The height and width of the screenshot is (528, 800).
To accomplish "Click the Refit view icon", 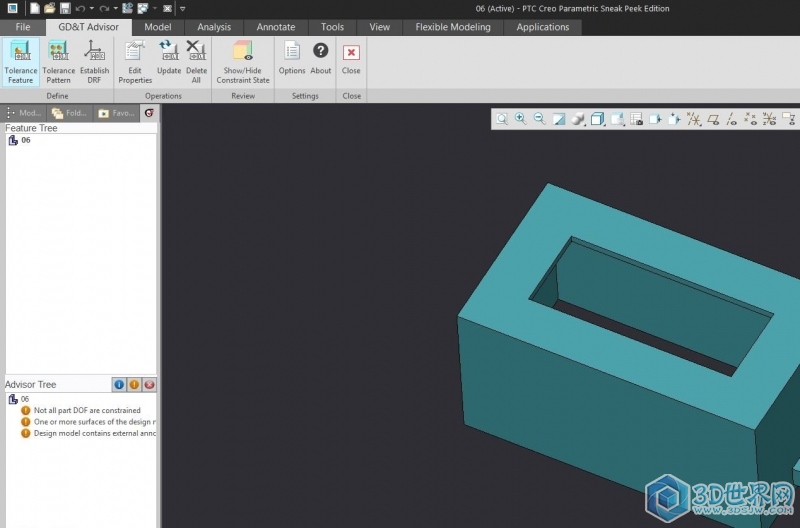I will coord(502,119).
